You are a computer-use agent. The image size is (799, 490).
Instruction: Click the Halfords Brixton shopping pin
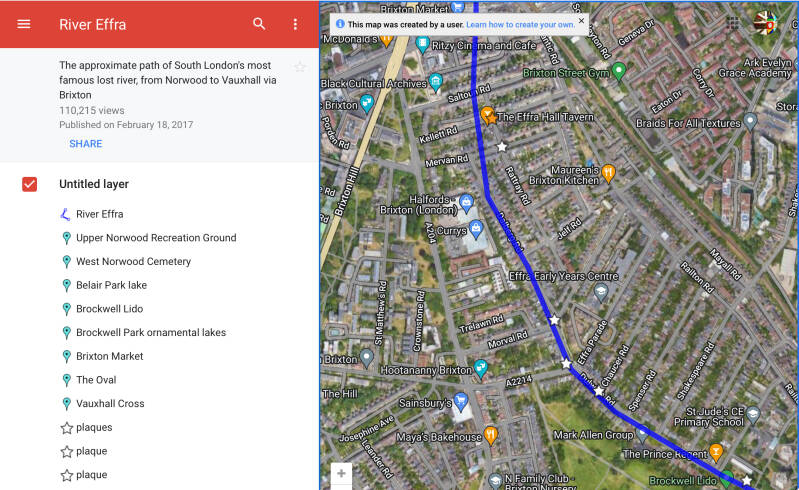click(466, 203)
